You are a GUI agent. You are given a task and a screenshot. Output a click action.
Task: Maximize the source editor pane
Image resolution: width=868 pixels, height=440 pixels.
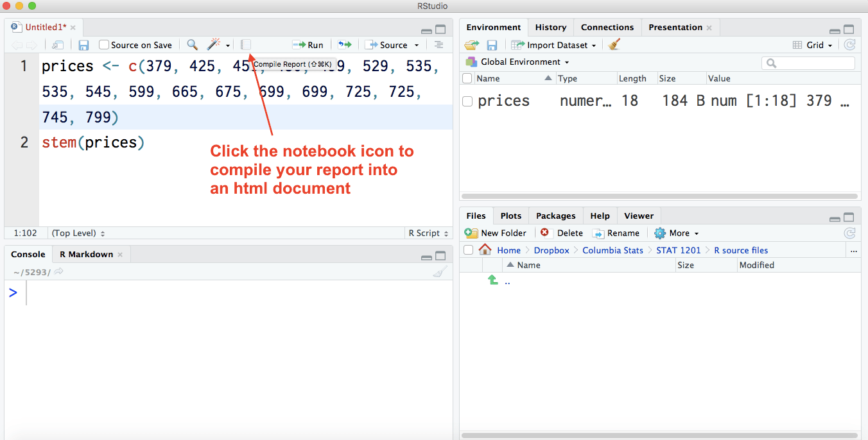tap(440, 30)
